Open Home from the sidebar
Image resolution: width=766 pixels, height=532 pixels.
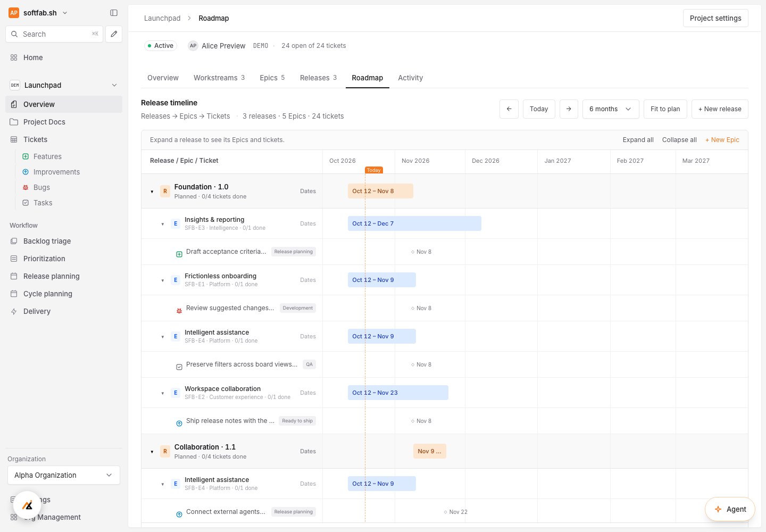[64, 57]
